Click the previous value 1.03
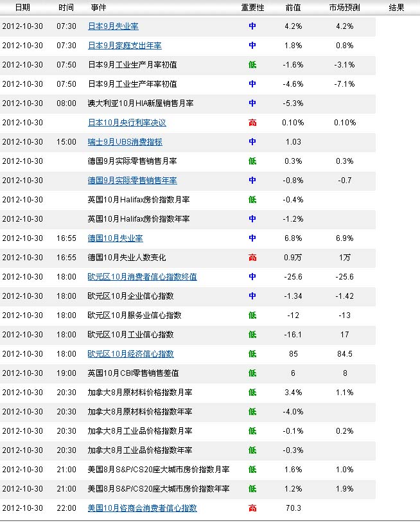Image resolution: width=420 pixels, height=523 pixels. point(293,142)
